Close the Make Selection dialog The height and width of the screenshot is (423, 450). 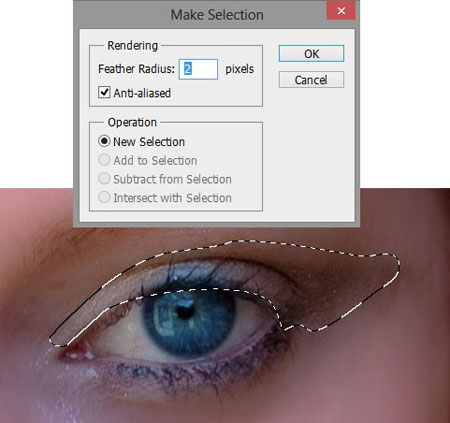[x=341, y=11]
